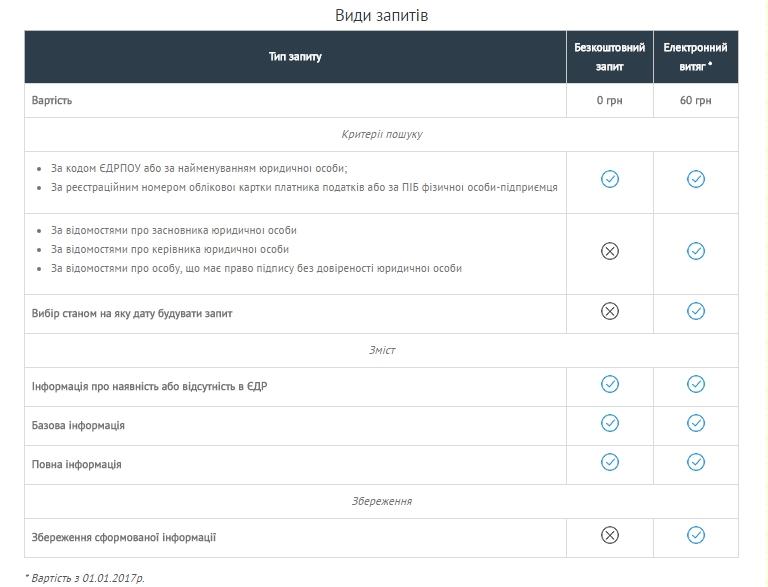Click the 60 грн price cell
Image resolution: width=768 pixels, height=587 pixels.
(x=695, y=101)
